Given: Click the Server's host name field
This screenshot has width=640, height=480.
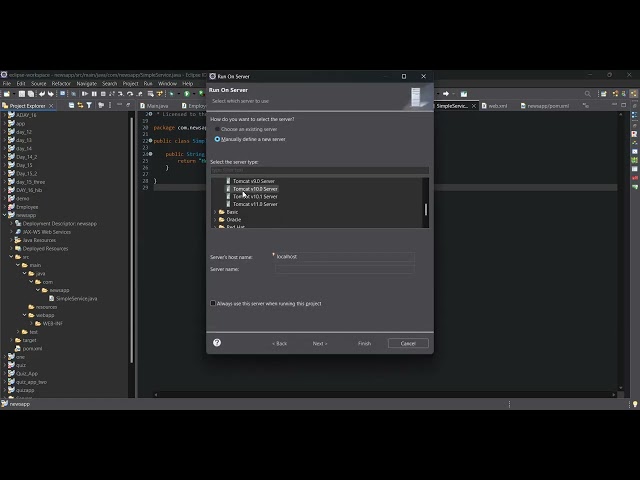Looking at the screenshot, I should click(x=345, y=257).
